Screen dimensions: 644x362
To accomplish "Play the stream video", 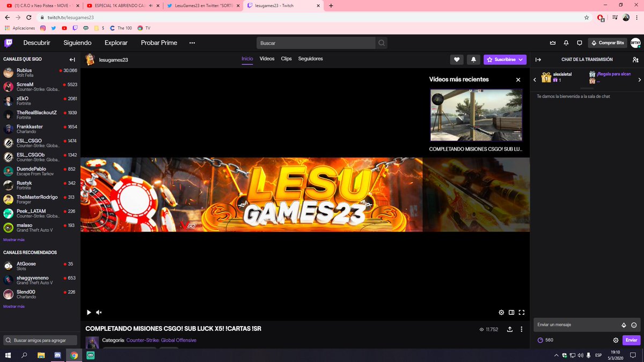I will (x=89, y=312).
